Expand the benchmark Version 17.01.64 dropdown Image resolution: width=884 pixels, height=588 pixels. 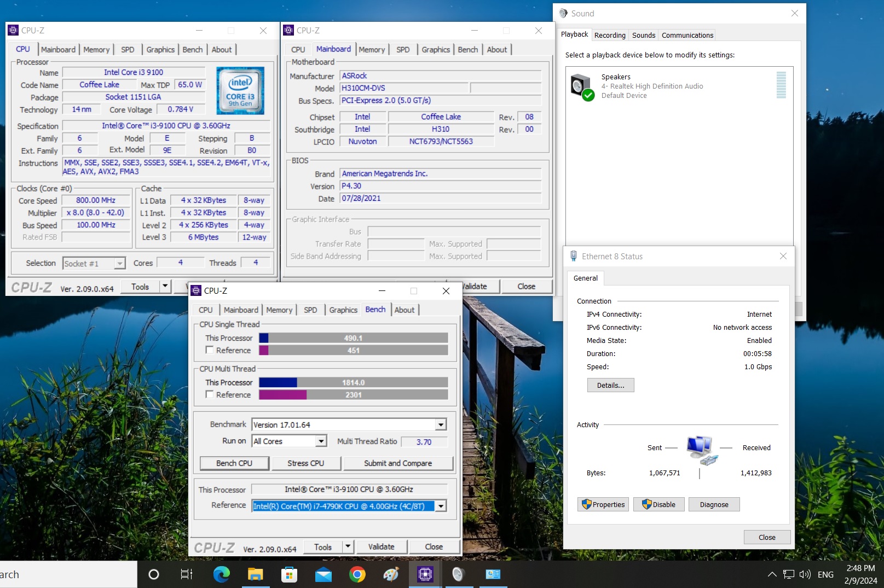(x=441, y=425)
